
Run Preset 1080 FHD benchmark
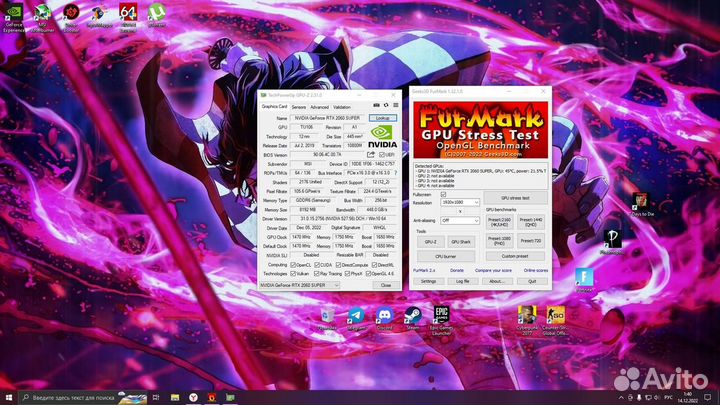(499, 241)
